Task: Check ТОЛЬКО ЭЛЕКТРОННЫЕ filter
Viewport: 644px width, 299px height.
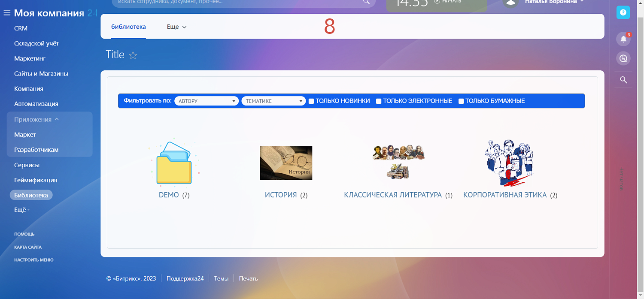Action: tap(378, 101)
